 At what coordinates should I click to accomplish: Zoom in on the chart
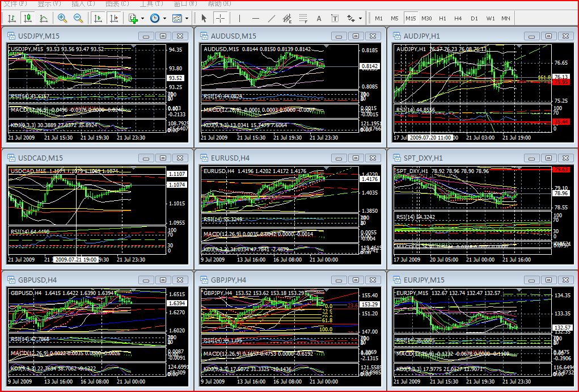(x=62, y=18)
